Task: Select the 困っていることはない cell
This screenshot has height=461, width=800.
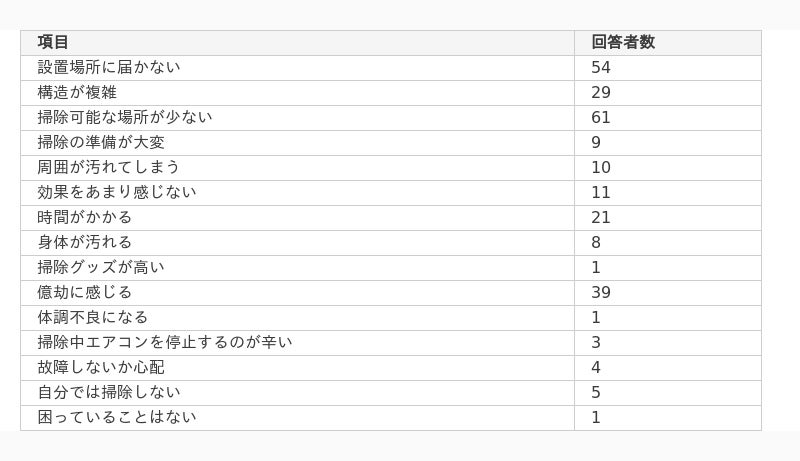Action: tap(297, 417)
